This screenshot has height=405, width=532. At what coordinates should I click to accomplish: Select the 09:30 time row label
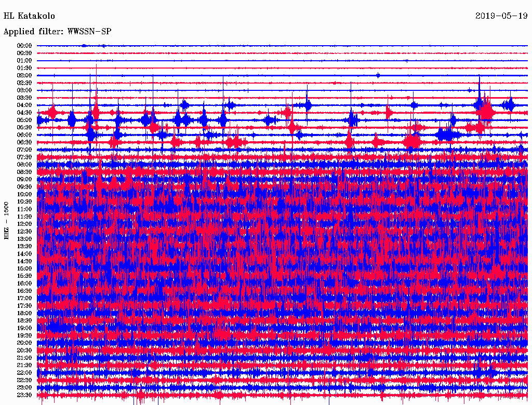[24, 187]
